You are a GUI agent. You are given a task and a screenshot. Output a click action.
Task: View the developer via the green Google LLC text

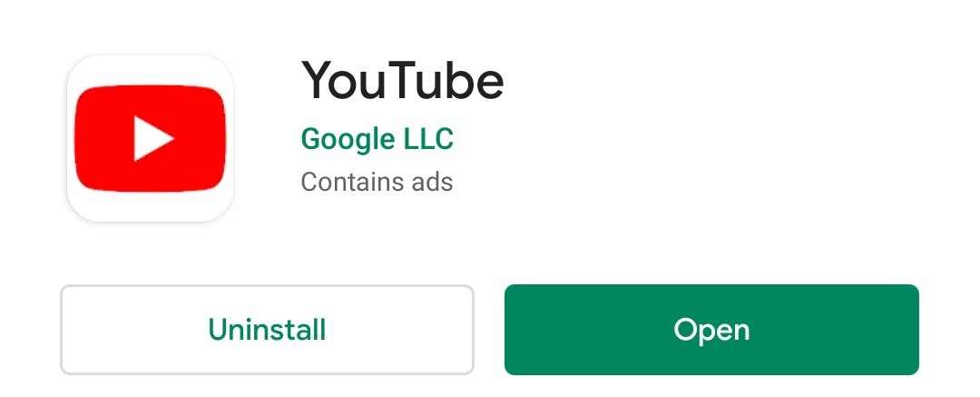[x=377, y=139]
